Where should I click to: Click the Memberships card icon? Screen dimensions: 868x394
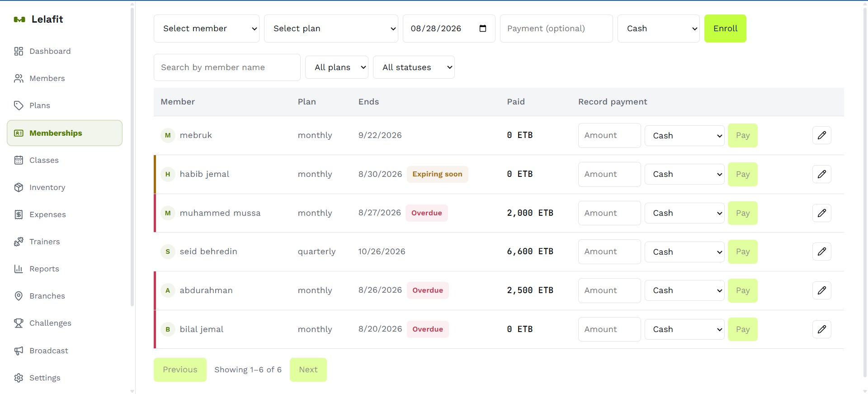pos(19,133)
